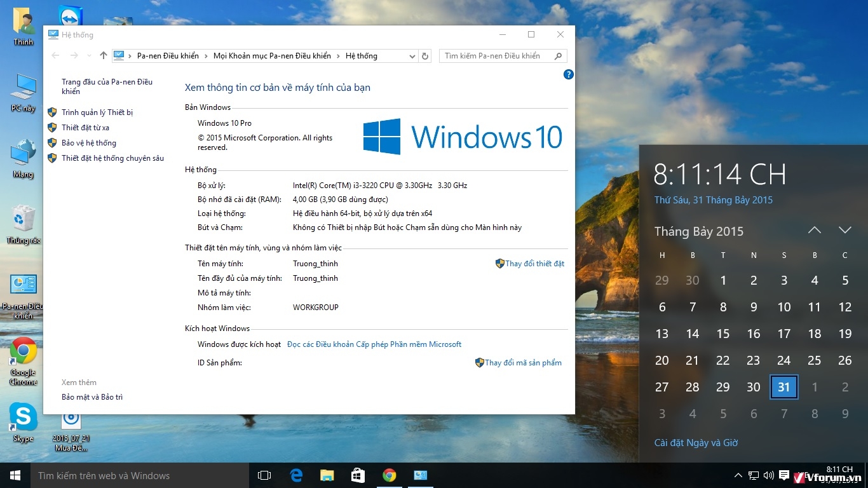Open Bảo vệ hệ thống
This screenshot has width=868, height=488.
[x=89, y=143]
